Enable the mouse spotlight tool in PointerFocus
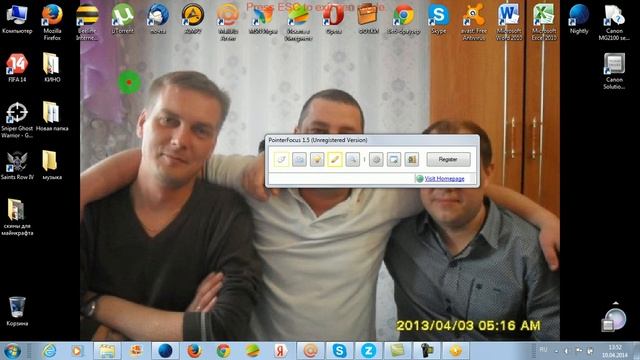The height and width of the screenshot is (360, 640). (x=299, y=159)
